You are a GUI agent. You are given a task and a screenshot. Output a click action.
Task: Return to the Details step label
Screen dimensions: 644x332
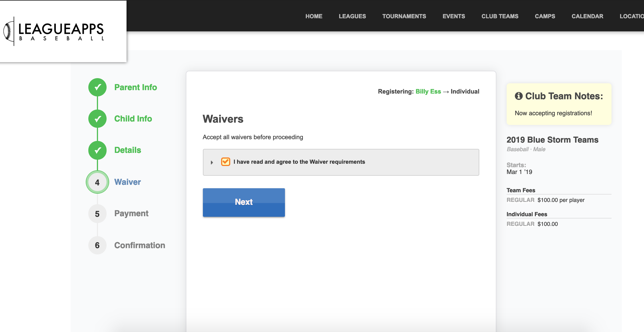[128, 150]
